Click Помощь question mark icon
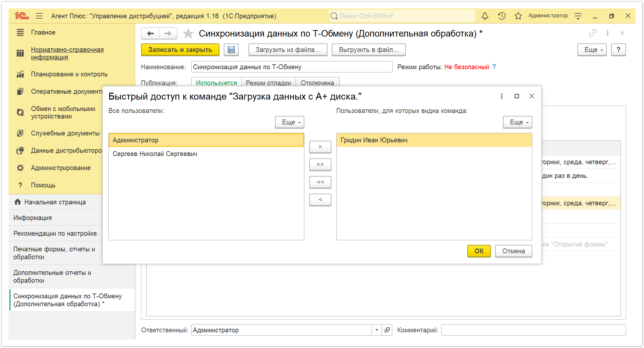Image resolution: width=644 pixels, height=348 pixels. (20, 185)
